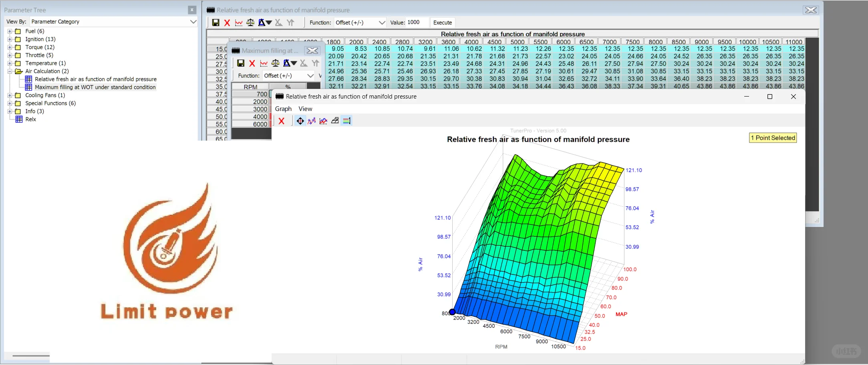
Task: Select the diamond crosshair tool in graph toolbar
Action: click(300, 121)
